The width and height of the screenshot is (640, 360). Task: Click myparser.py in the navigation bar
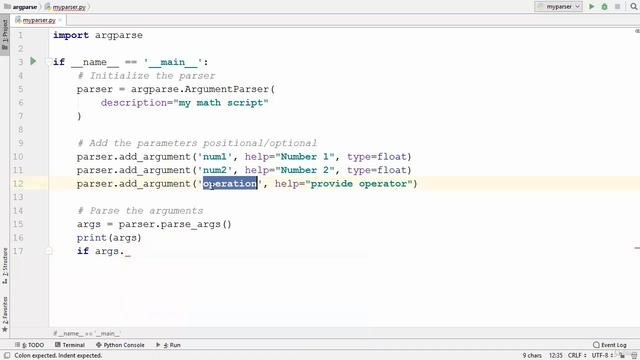click(65, 7)
